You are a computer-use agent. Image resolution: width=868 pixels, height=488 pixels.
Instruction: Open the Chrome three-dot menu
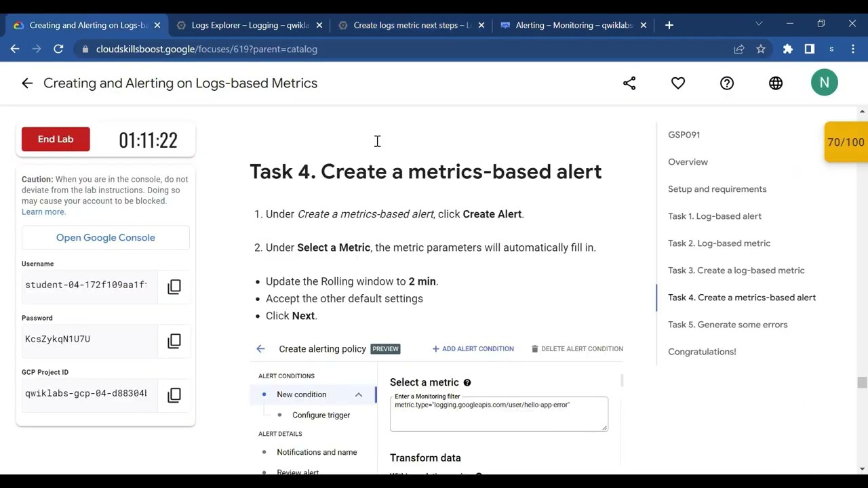coord(853,49)
